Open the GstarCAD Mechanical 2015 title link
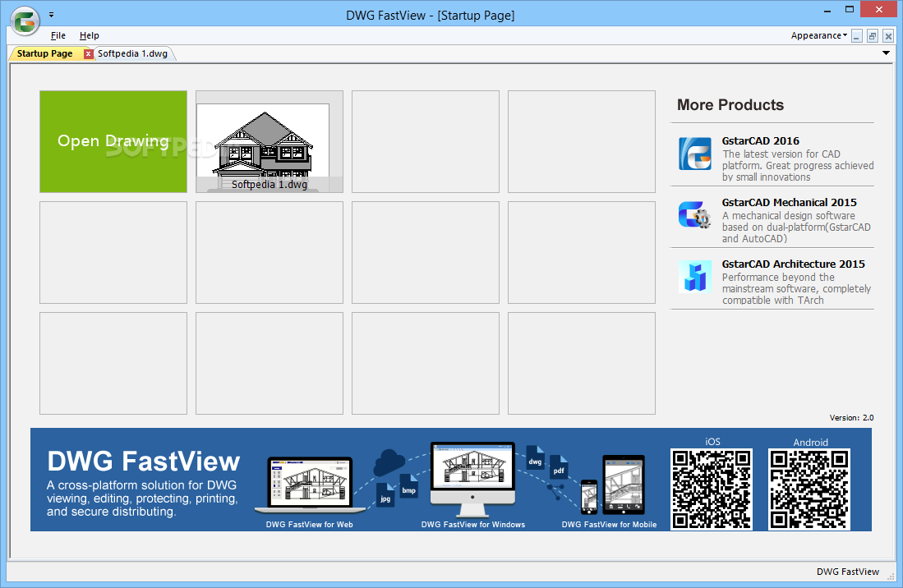Viewport: 903px width, 588px height. [x=789, y=203]
